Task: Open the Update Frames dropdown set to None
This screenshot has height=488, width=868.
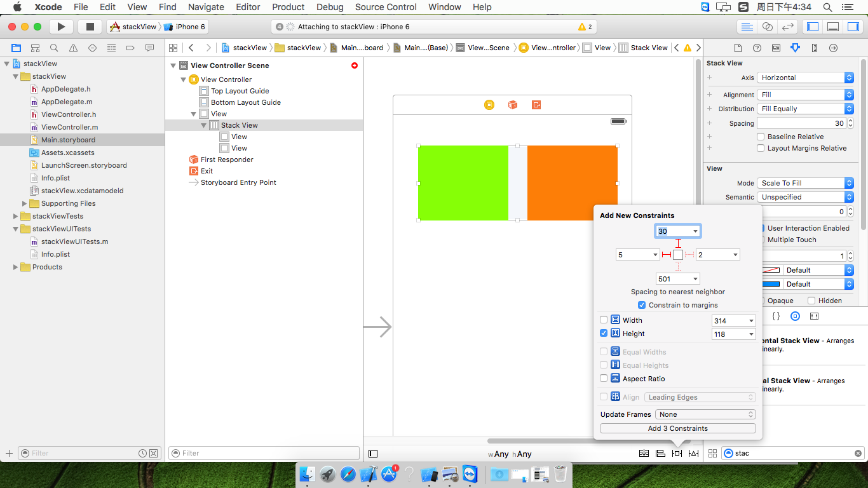Action: pos(706,414)
